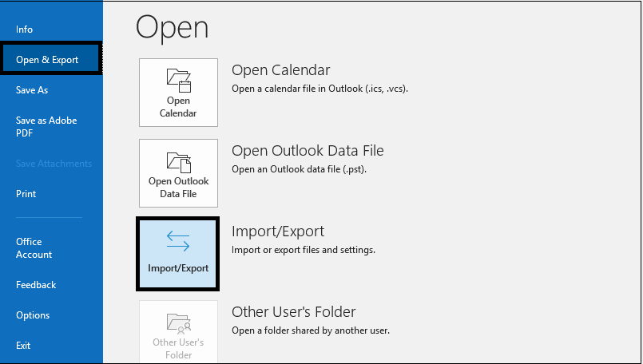Select Save as Adobe PDF

click(46, 127)
